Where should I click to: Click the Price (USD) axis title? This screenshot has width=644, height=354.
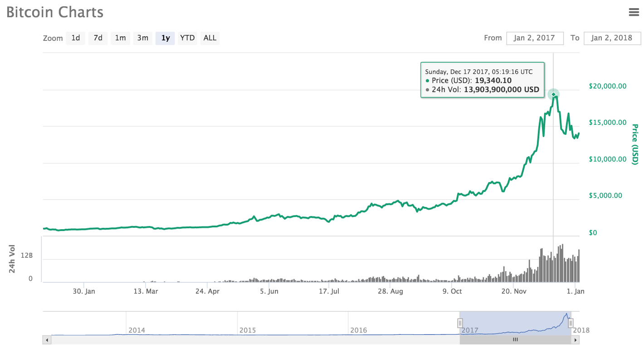(635, 144)
